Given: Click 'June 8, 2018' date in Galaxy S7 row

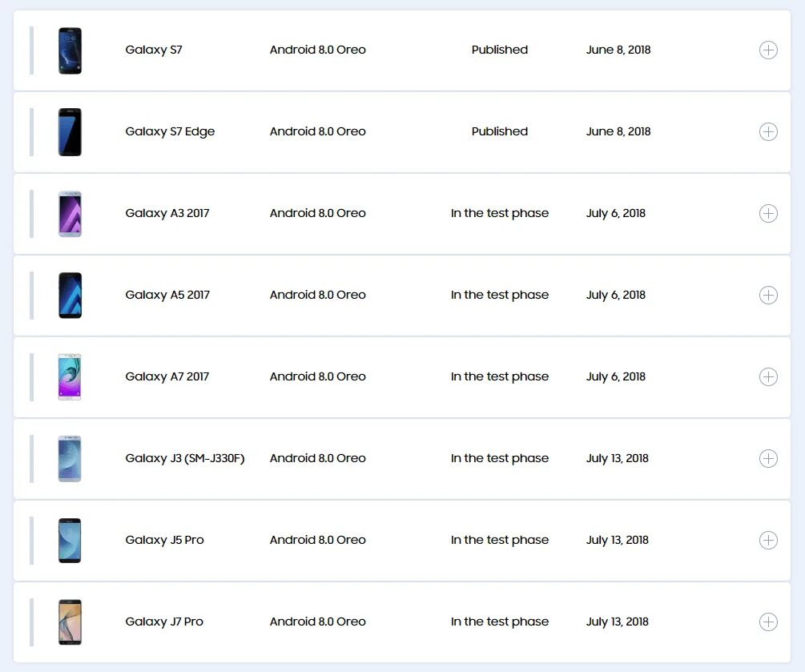Looking at the screenshot, I should point(618,50).
